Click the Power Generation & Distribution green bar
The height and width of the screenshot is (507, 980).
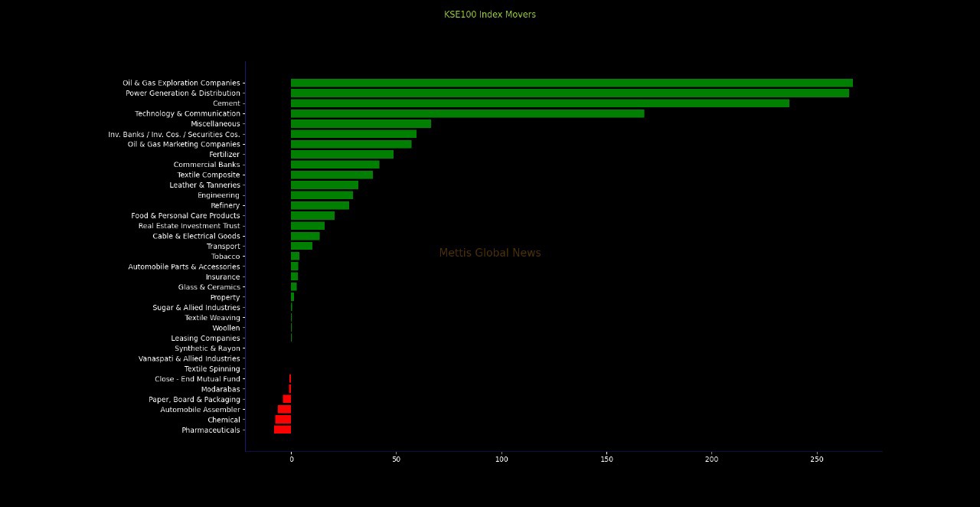[570, 93]
